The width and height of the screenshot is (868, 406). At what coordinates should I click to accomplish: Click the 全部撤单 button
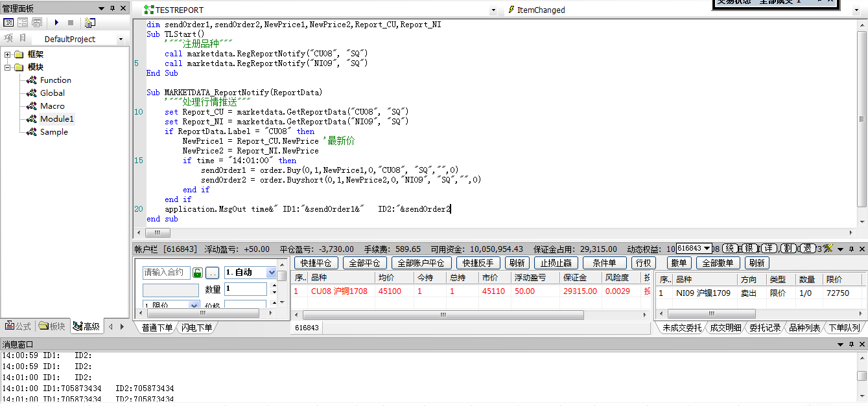click(718, 263)
